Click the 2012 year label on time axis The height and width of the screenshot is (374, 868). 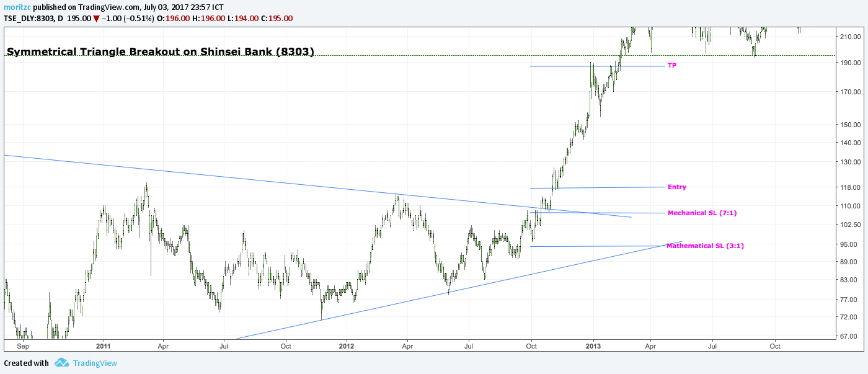tap(347, 346)
